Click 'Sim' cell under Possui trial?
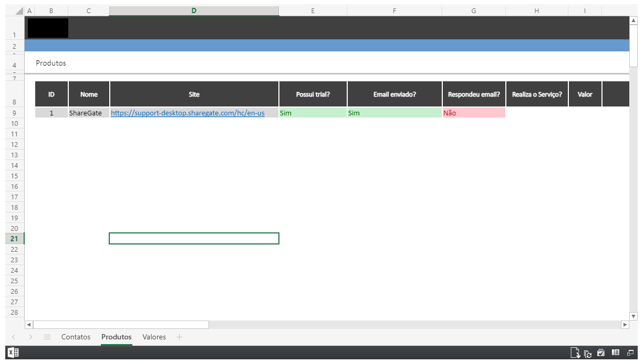Image resolution: width=644 pixels, height=363 pixels. coord(313,113)
